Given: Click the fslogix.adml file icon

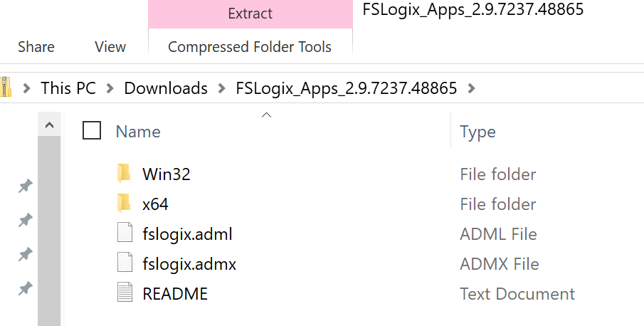Looking at the screenshot, I should [x=125, y=233].
